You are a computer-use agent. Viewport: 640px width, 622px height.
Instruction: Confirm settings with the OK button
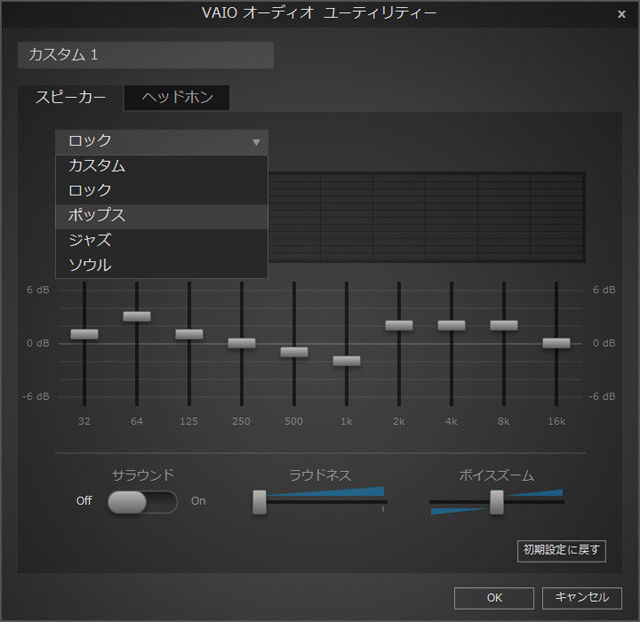coord(494,598)
